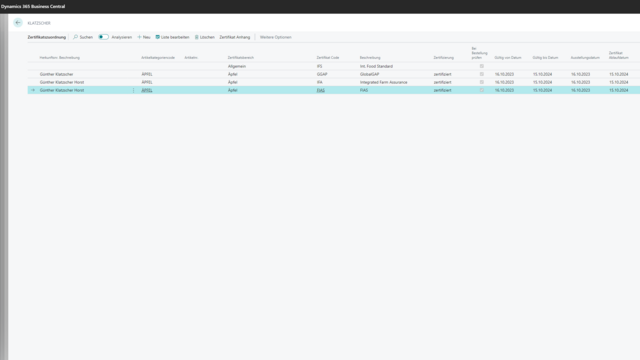Create a new entry with Neu

pyautogui.click(x=144, y=37)
